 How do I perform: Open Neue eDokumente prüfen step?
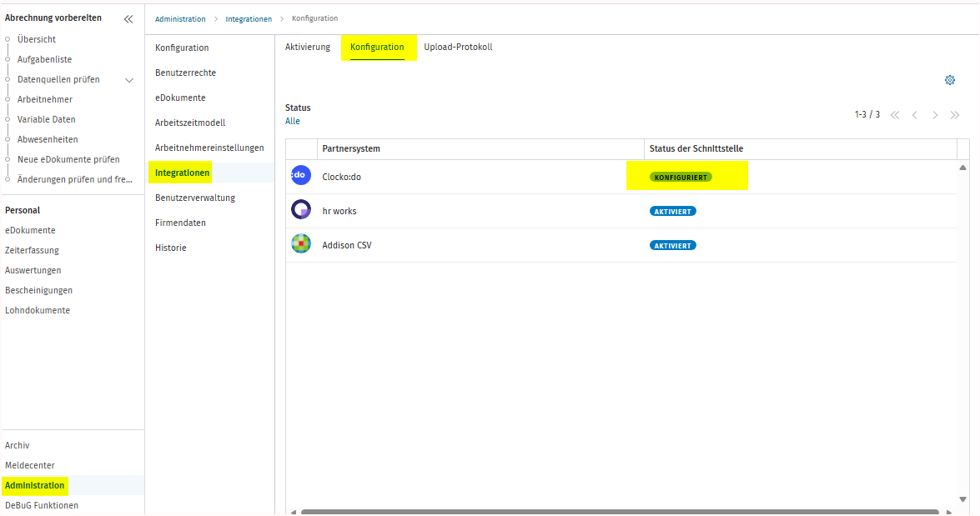(x=68, y=159)
